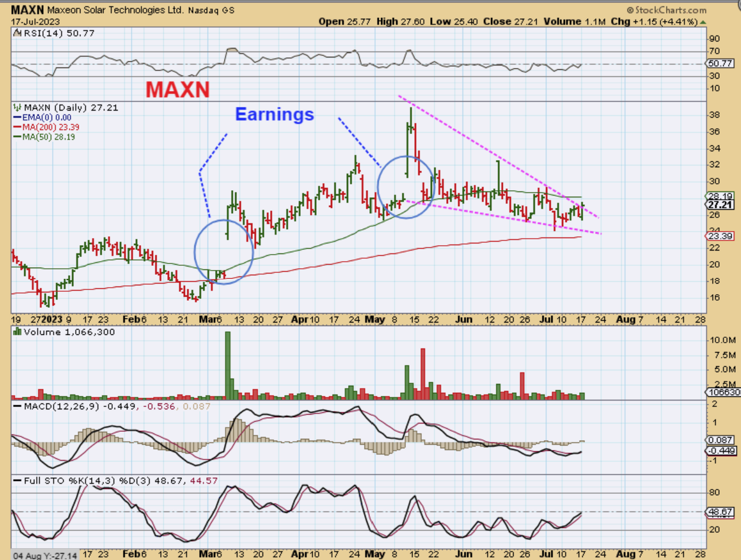Click the green MA(50) line marker
Image resolution: width=741 pixels, height=560 pixels.
click(x=17, y=137)
